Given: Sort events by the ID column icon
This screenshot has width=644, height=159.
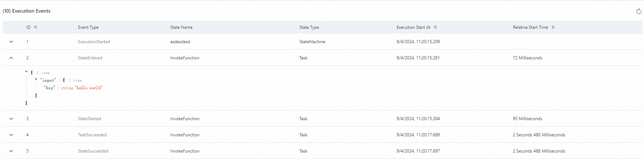Looking at the screenshot, I should (35, 27).
